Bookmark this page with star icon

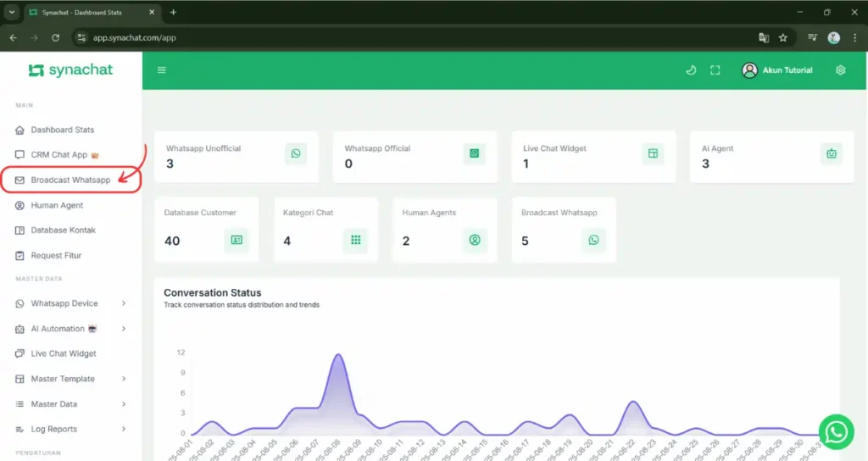click(x=782, y=37)
